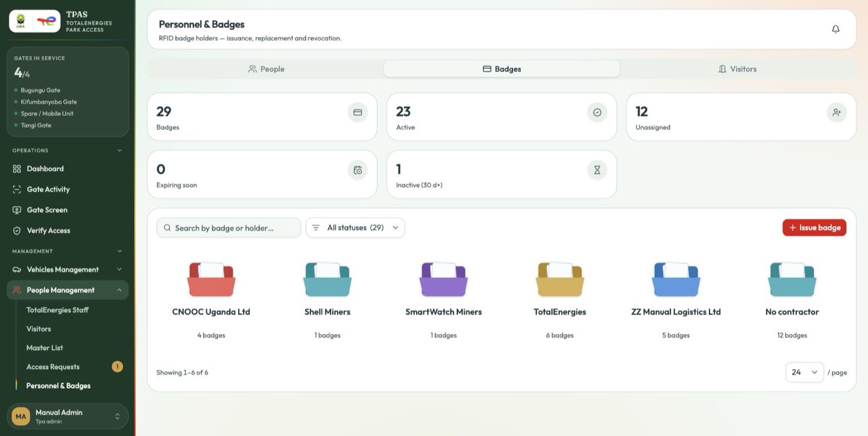Open the Master List submenu item
Viewport: 868px width, 436px height.
pyautogui.click(x=45, y=348)
